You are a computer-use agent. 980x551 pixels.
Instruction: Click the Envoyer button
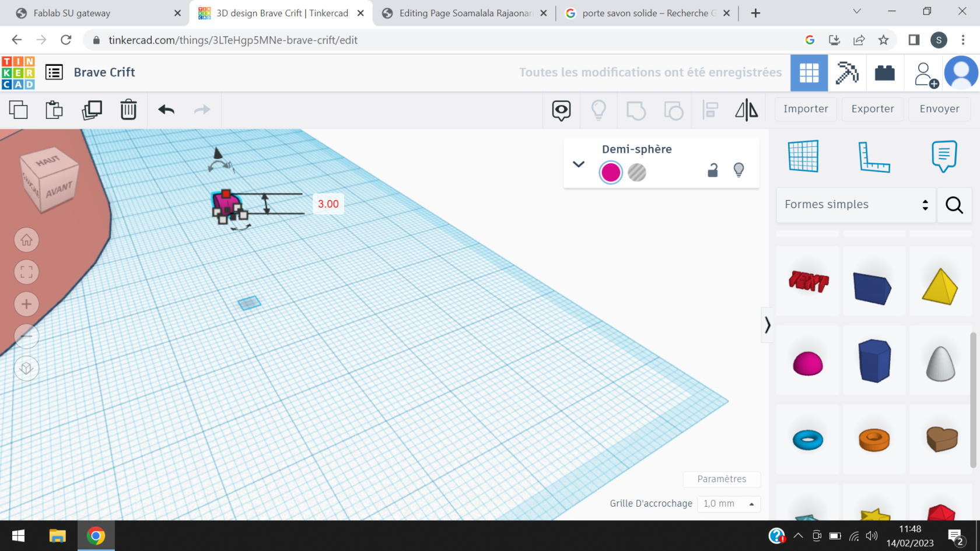tap(939, 109)
